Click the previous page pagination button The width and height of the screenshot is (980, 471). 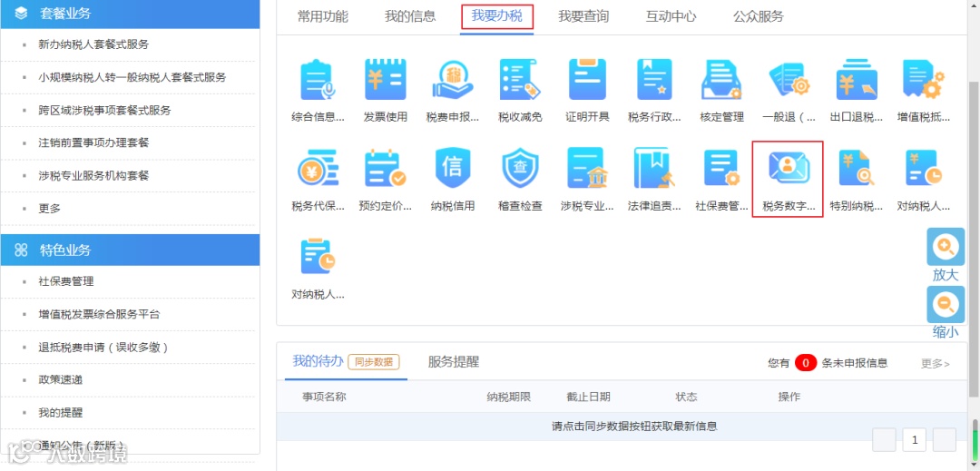click(x=885, y=440)
